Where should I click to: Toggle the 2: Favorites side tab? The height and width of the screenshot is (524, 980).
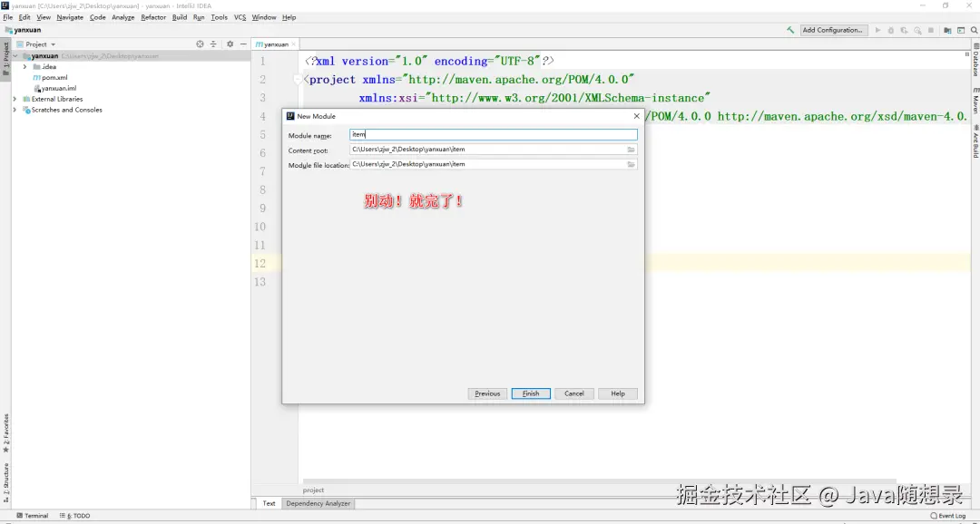pyautogui.click(x=5, y=432)
